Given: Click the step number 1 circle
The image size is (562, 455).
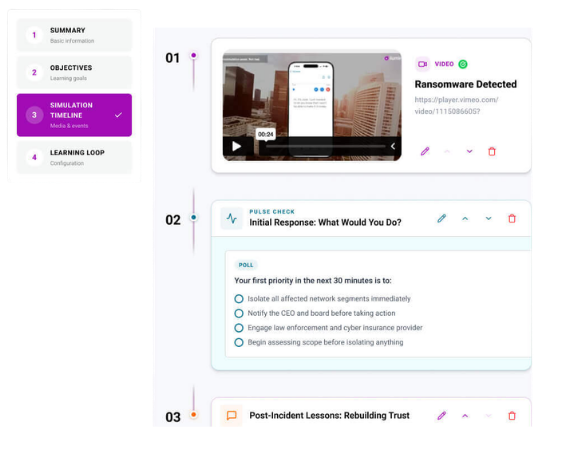Looking at the screenshot, I should point(34,35).
